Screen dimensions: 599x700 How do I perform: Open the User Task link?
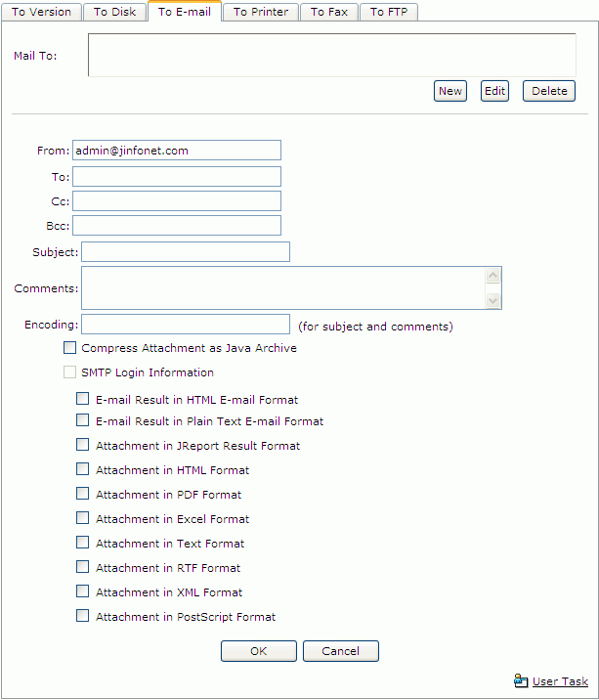560,681
